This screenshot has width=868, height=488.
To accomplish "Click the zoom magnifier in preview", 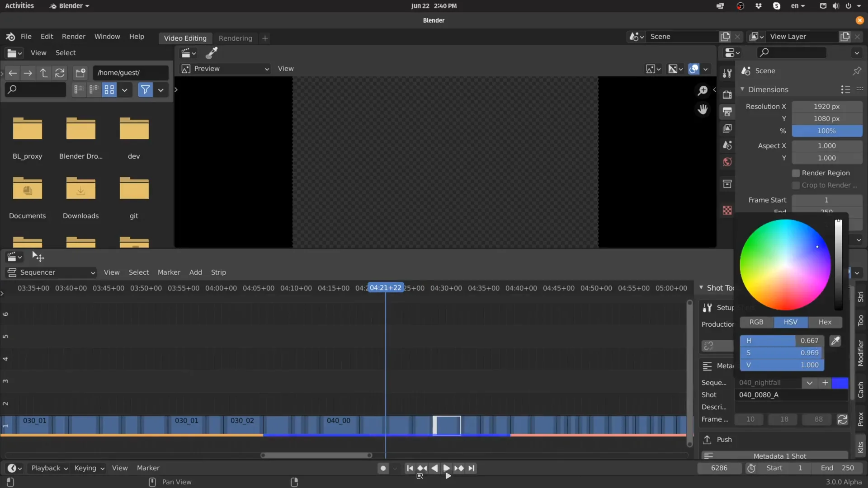I will [x=703, y=90].
